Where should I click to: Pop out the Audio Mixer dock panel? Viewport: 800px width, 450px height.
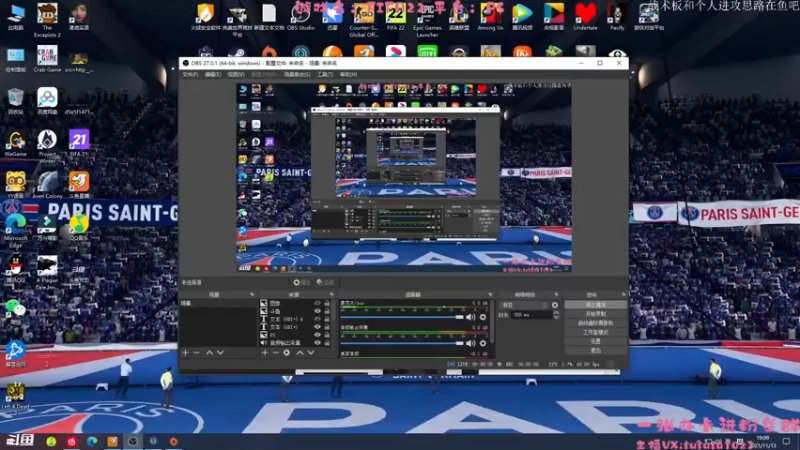(490, 294)
